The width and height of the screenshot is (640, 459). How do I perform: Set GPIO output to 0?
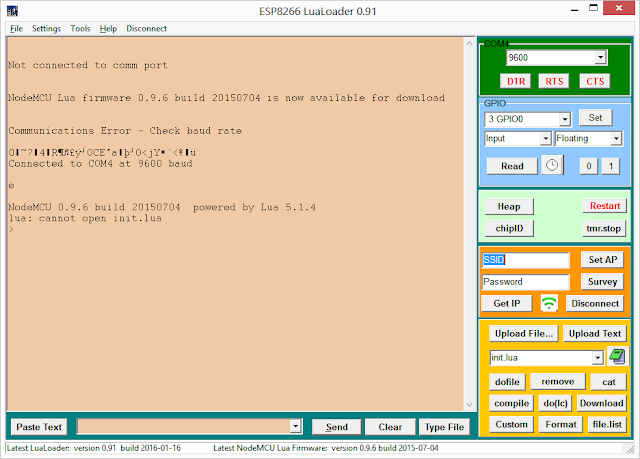589,166
